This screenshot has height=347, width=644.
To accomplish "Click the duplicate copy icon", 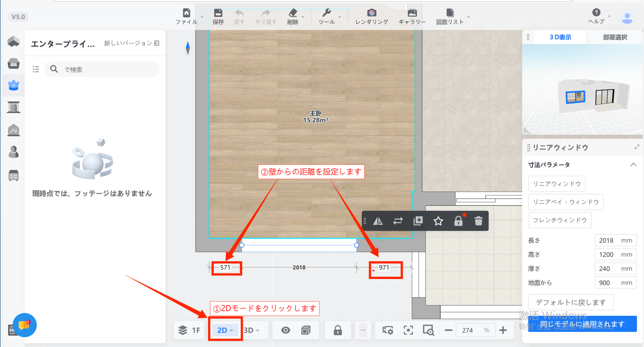I will point(418,221).
